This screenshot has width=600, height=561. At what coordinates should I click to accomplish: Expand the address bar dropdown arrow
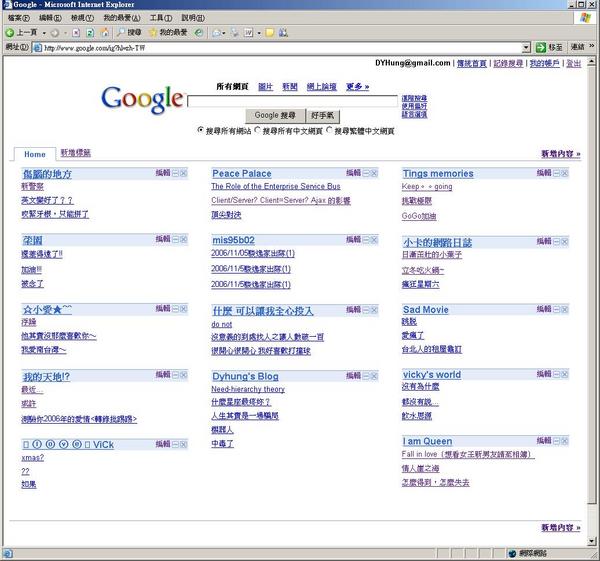coord(527,48)
